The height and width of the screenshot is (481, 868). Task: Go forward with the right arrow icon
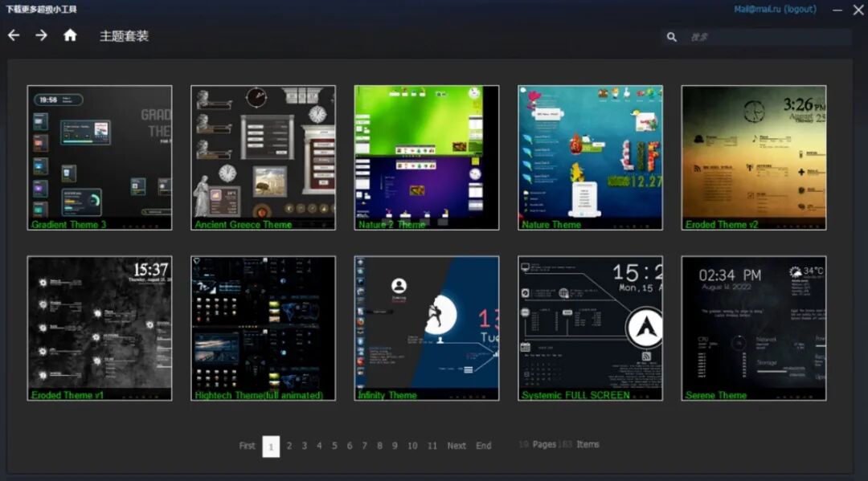point(42,35)
